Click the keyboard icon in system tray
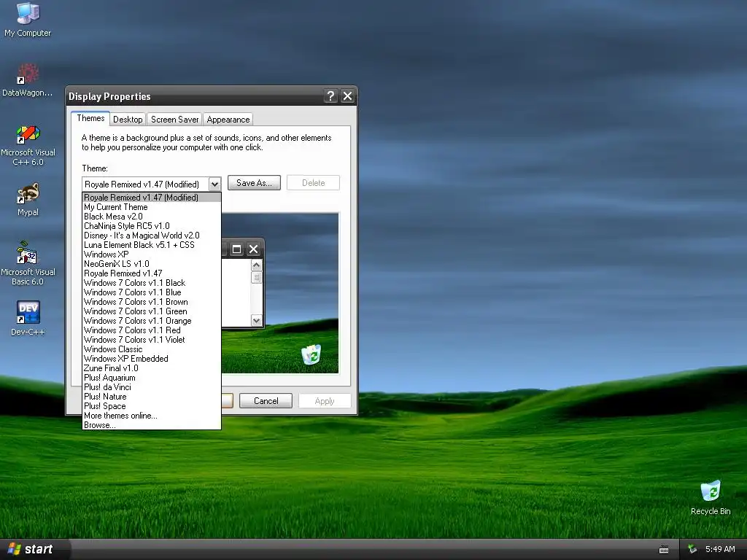The height and width of the screenshot is (560, 747). (x=664, y=550)
